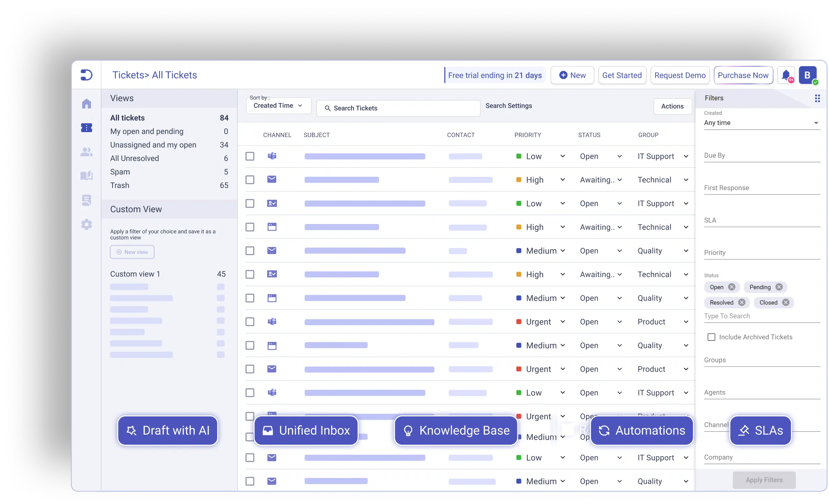
Task: Open the Sort by Created Time dropdown
Action: click(278, 106)
